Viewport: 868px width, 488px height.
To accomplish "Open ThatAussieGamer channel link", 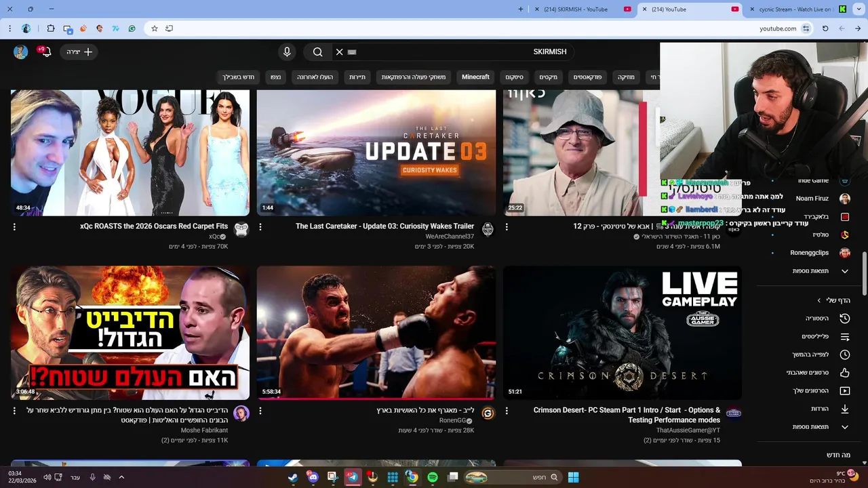I will [688, 430].
